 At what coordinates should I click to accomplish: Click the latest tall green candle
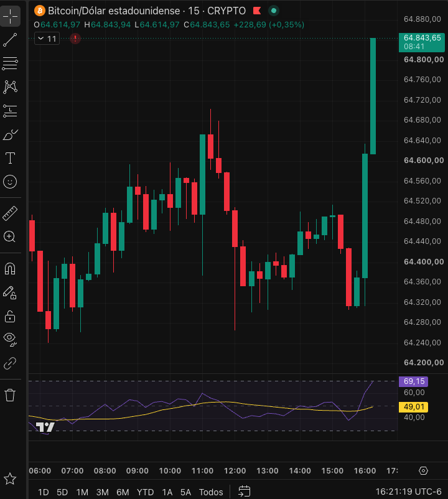pos(373,96)
